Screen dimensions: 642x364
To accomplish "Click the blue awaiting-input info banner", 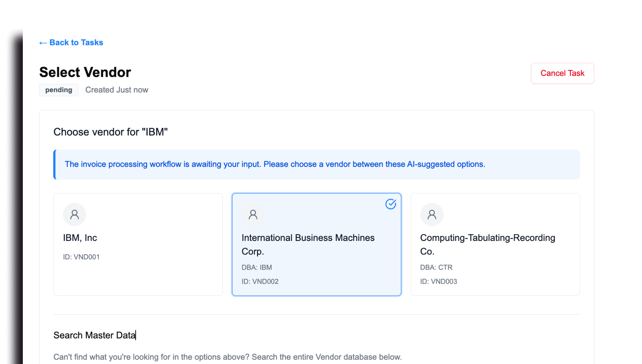I will coord(316,164).
